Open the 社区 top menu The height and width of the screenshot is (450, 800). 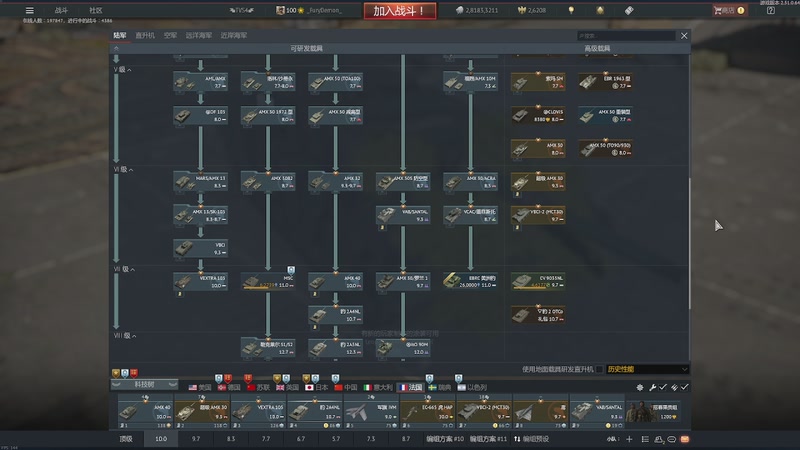coord(95,10)
